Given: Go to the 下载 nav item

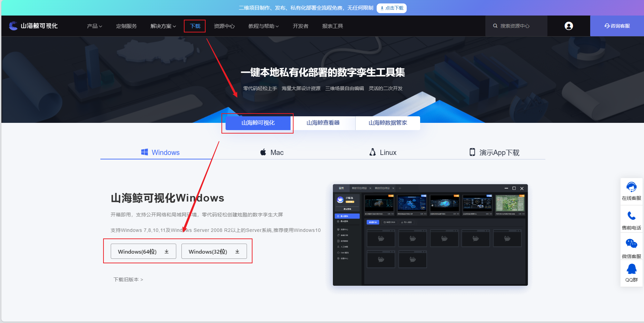Looking at the screenshot, I should coord(195,26).
